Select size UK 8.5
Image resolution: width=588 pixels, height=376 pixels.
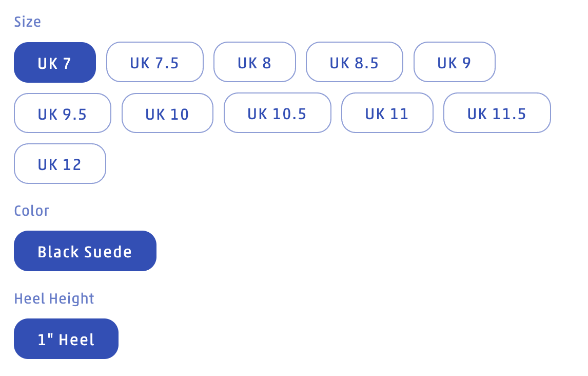(354, 62)
